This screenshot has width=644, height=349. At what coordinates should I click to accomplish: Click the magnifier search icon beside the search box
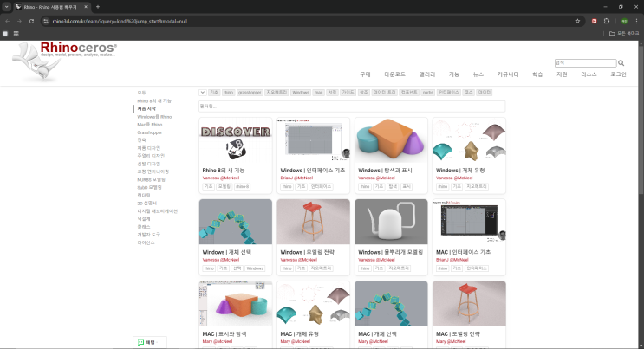[621, 63]
